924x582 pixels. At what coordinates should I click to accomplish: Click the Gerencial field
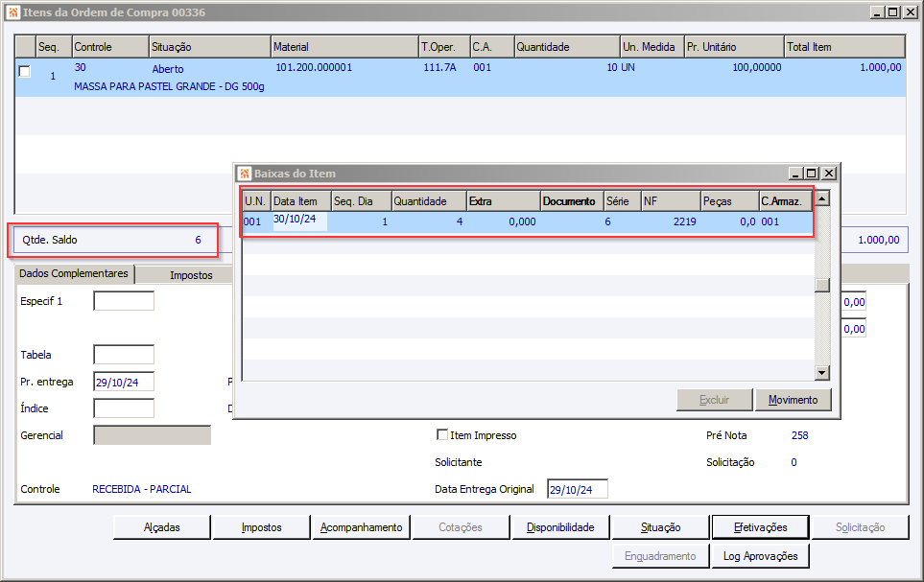click(152, 435)
